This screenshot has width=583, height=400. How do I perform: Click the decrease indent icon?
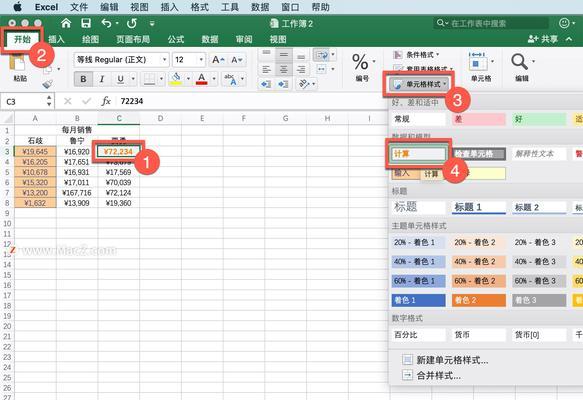click(266, 84)
